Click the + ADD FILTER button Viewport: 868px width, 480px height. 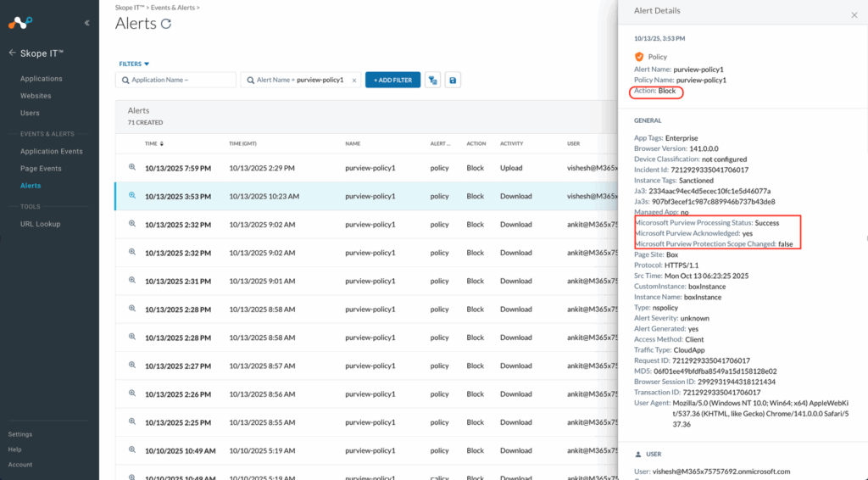pos(392,80)
